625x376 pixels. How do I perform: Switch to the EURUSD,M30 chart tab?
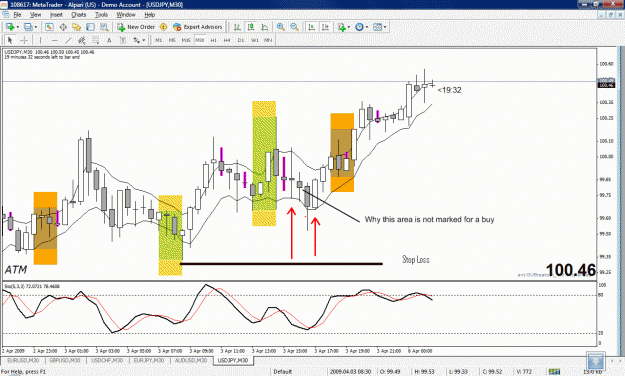click(23, 360)
